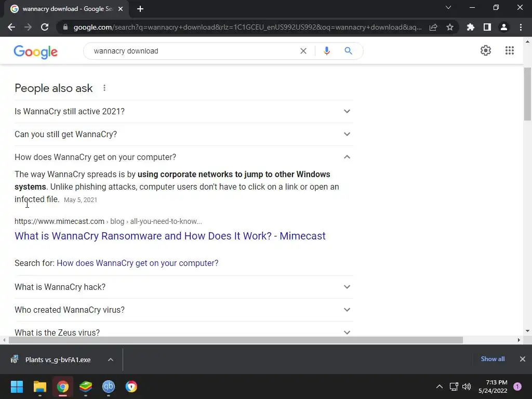Screen dimensions: 532x399
Task: Expand 'Can you still get WannaCry?'
Action: pos(183,135)
